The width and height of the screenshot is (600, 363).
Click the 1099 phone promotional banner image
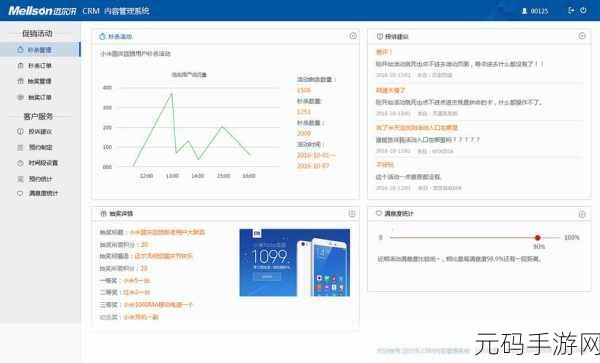[295, 262]
